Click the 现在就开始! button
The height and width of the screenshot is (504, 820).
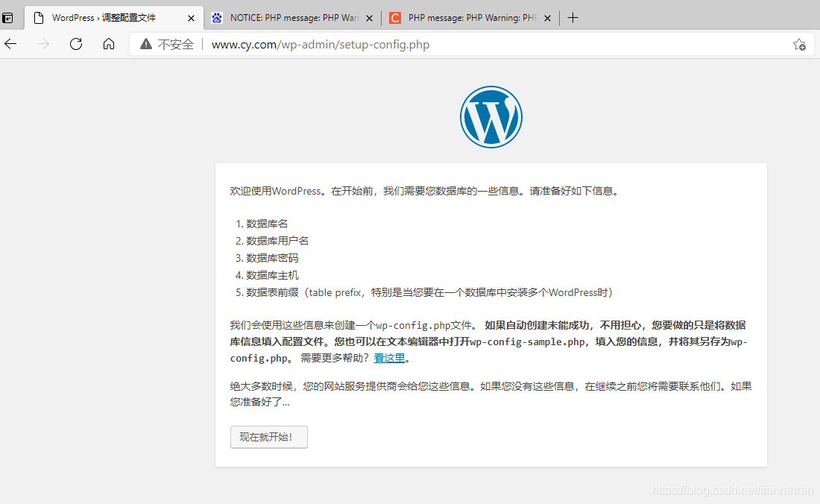coord(269,437)
